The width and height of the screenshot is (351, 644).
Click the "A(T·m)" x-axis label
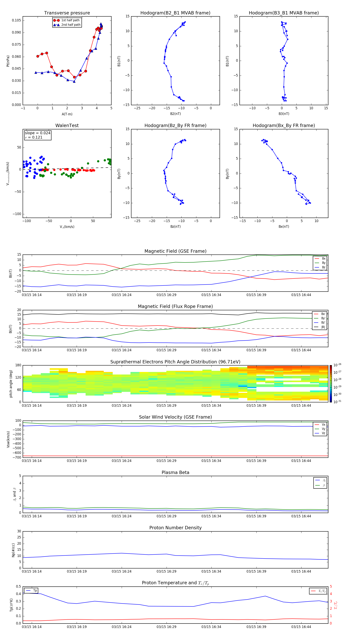coord(67,114)
